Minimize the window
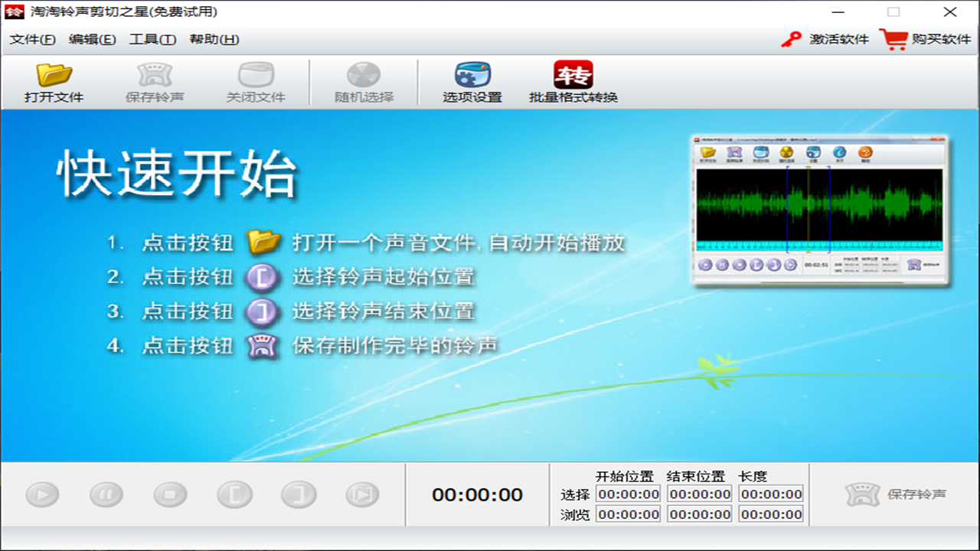Screen dimensions: 980x551 [837, 12]
